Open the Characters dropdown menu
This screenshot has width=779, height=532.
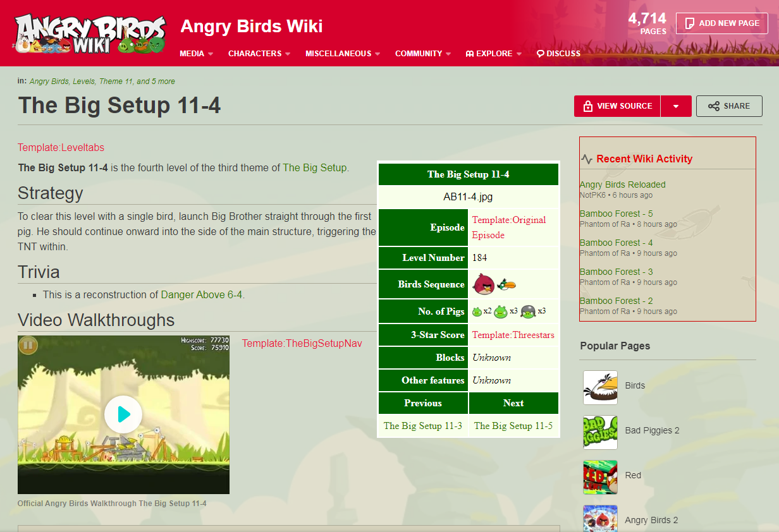[x=259, y=54]
